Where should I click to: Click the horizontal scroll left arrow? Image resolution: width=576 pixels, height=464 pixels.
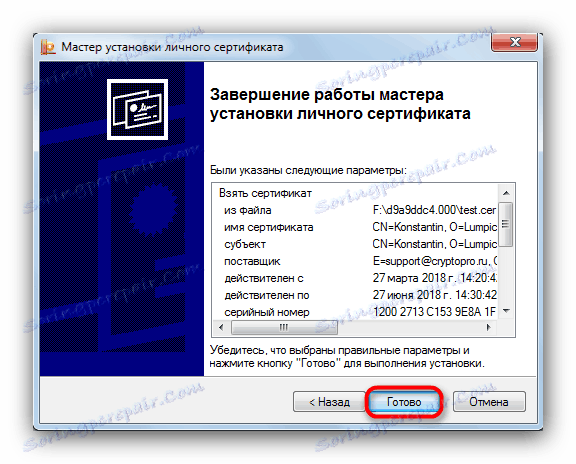[221, 327]
